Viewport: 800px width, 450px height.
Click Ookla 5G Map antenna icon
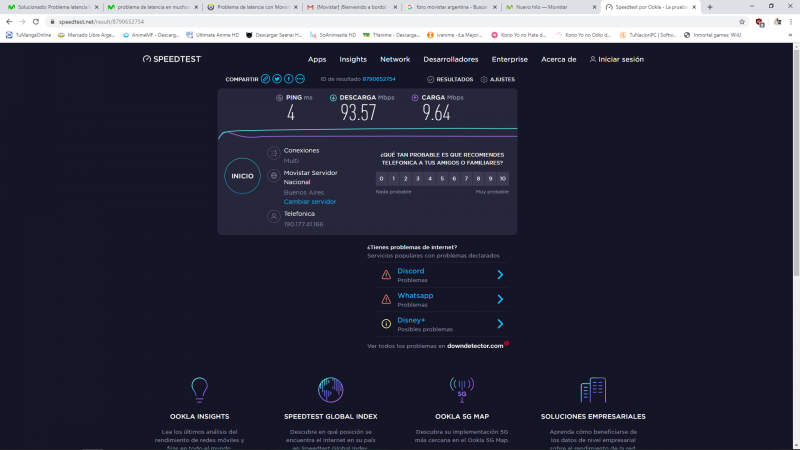pos(462,390)
